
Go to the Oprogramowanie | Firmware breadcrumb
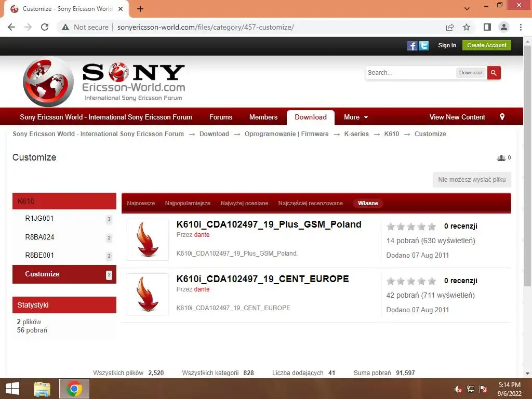coord(286,134)
